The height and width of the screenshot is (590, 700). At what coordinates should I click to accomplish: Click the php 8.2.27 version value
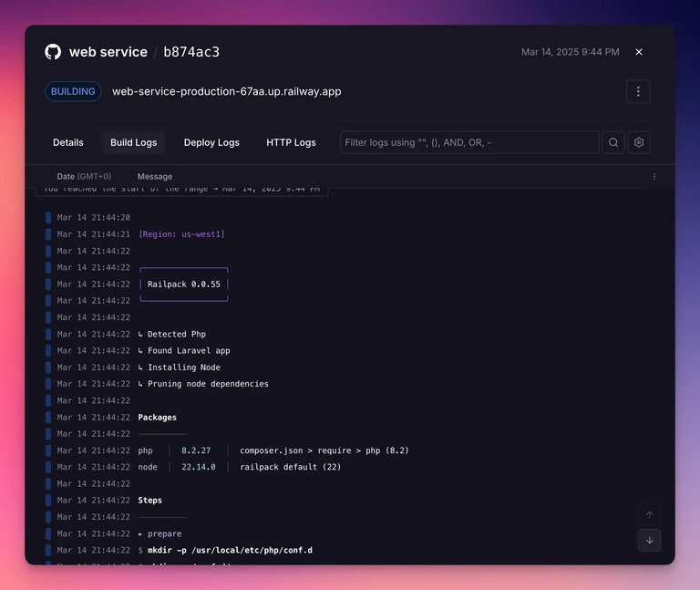(196, 450)
